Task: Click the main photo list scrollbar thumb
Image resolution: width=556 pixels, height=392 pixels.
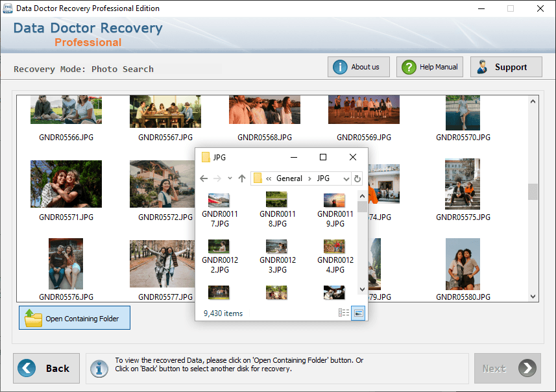Action: tap(533, 191)
